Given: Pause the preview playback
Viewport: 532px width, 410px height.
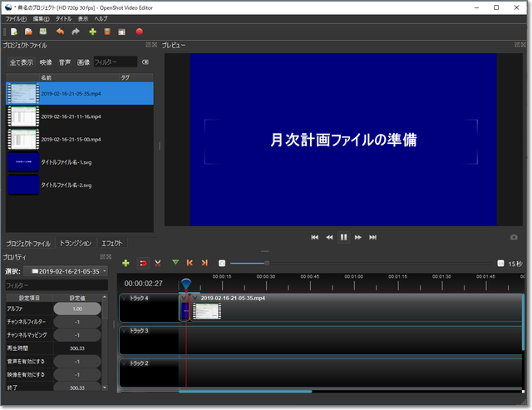Looking at the screenshot, I should click(x=343, y=237).
